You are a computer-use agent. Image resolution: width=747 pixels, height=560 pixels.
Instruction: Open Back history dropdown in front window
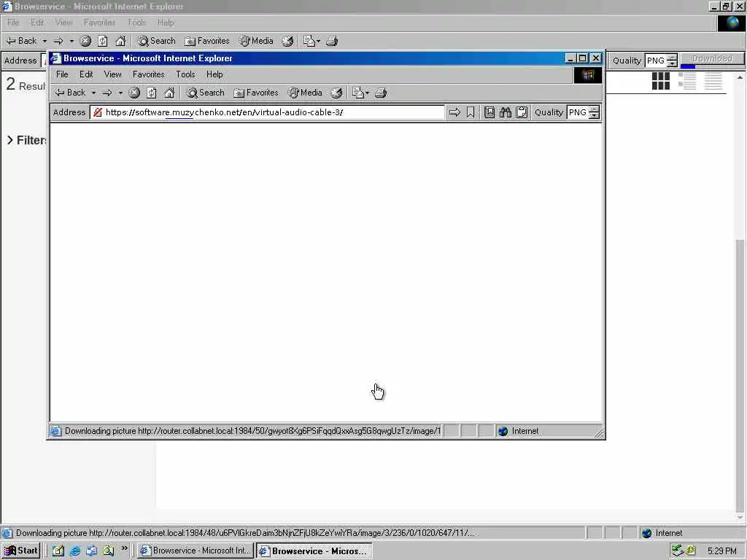click(94, 93)
